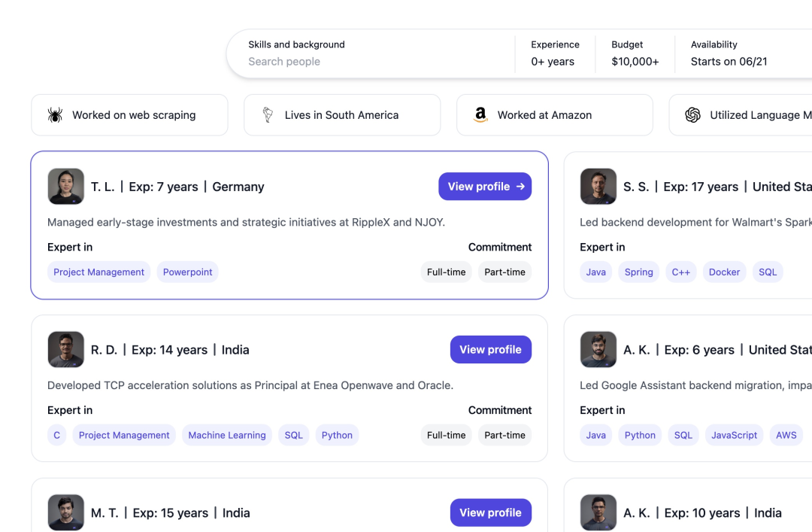Image resolution: width=812 pixels, height=532 pixels.
Task: Open S. S.'s profile photo
Action: [x=598, y=186]
